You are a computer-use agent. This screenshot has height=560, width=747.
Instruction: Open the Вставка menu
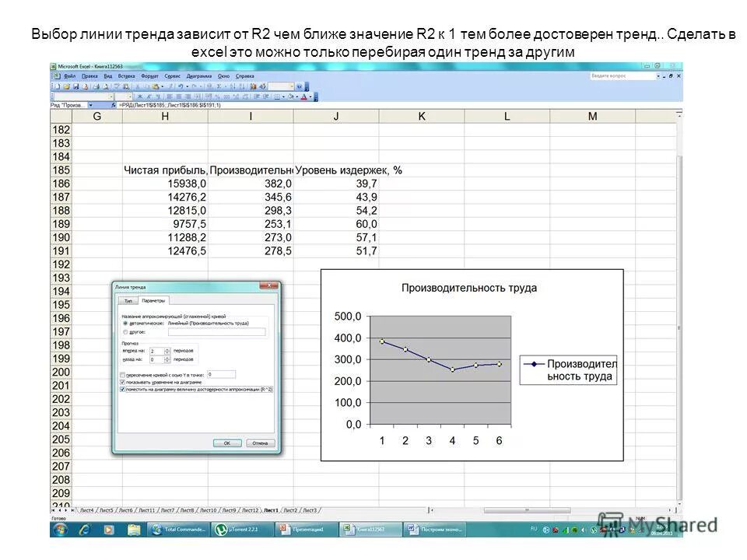tap(126, 75)
